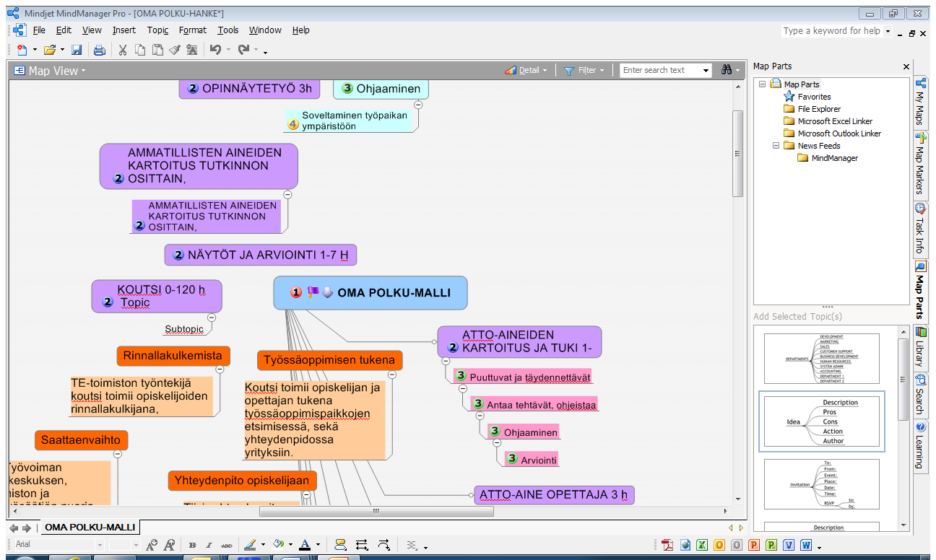The width and height of the screenshot is (936, 560).
Task: Click the Redo arrow icon
Action: pyautogui.click(x=243, y=50)
